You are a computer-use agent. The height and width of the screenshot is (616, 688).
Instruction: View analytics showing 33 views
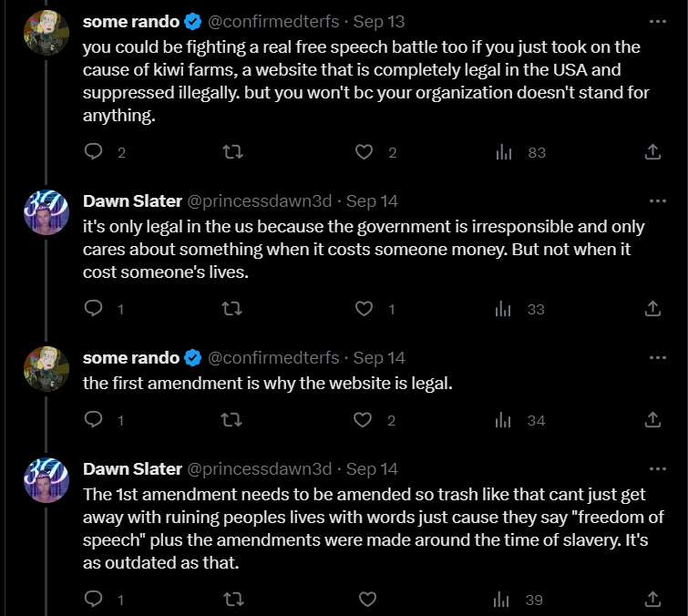click(519, 309)
